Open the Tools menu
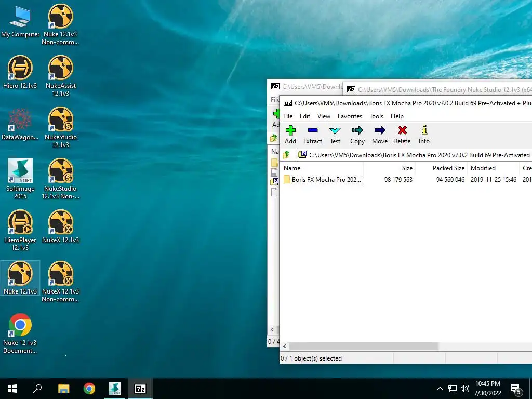The width and height of the screenshot is (532, 399). [376, 116]
